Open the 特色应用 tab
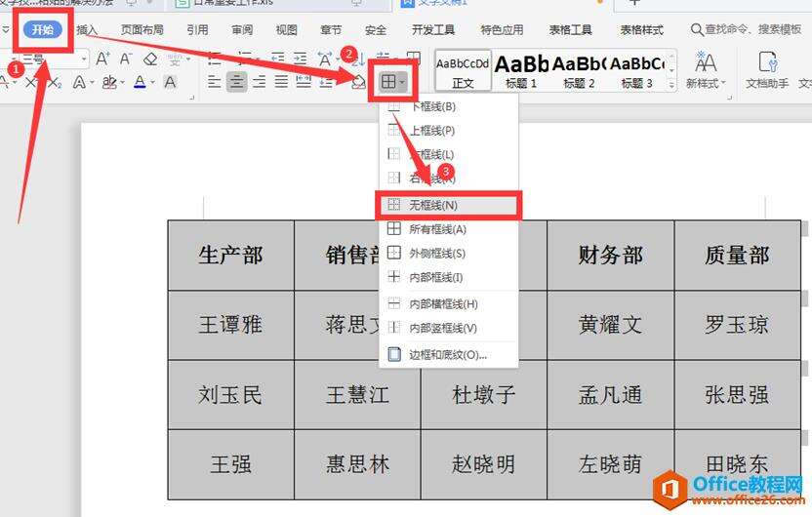The image size is (812, 517). 502,30
